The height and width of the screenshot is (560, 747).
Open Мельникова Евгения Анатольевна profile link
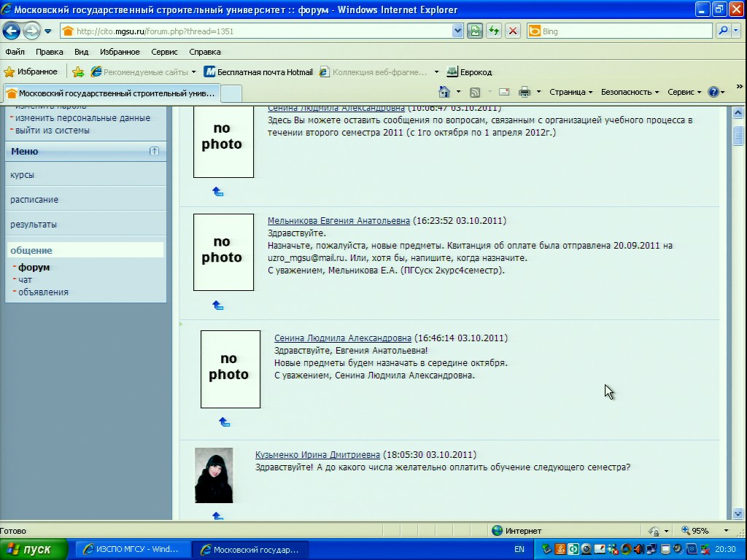(x=338, y=220)
